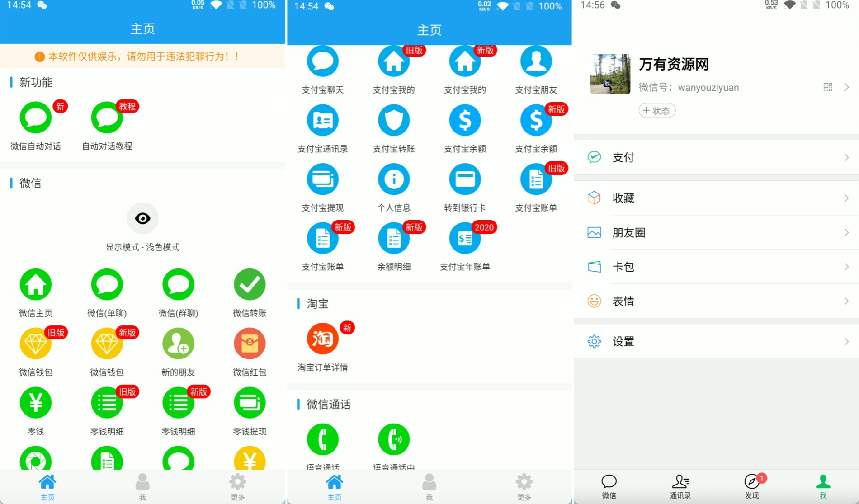The image size is (859, 504).
Task: Open the 淘宝订单详情 generator
Action: click(322, 339)
